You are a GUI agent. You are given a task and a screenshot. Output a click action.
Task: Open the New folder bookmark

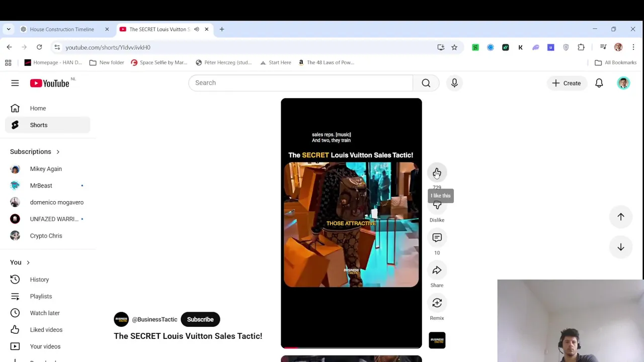107,62
